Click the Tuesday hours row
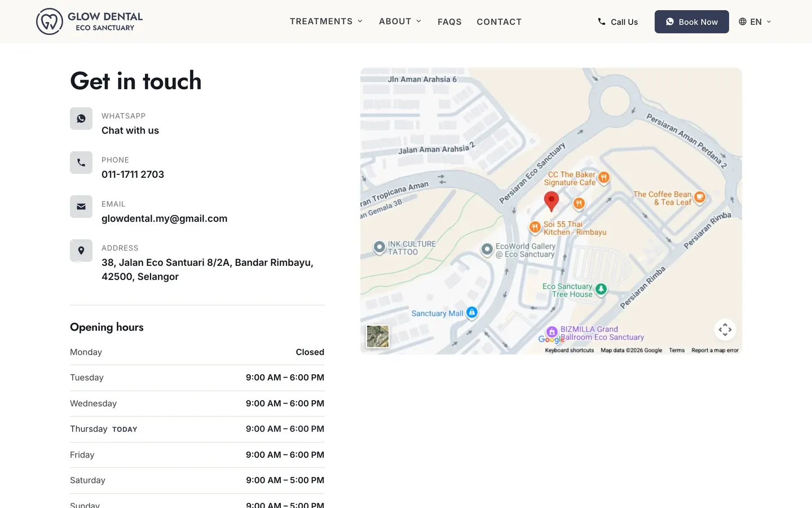 coord(197,378)
